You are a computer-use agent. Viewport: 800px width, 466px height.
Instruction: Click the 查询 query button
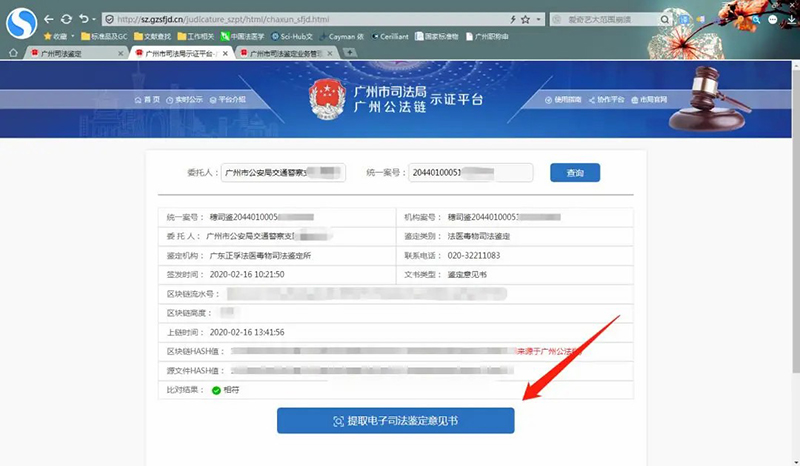(x=575, y=173)
